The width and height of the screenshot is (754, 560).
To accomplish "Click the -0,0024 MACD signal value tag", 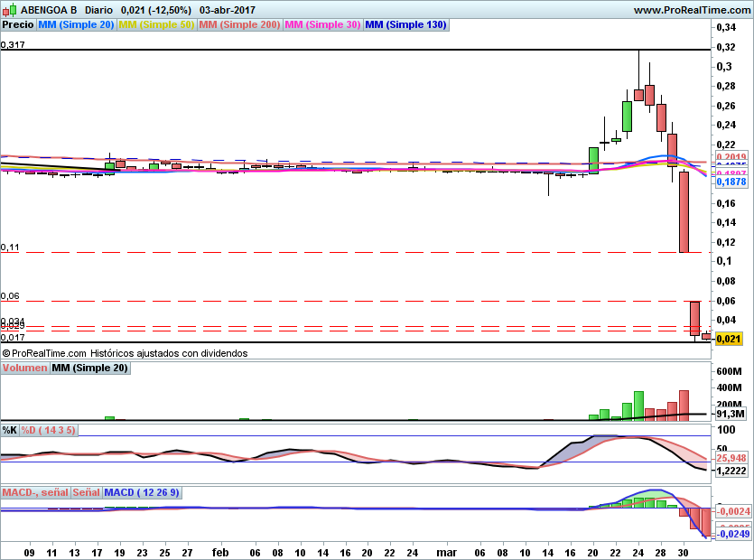I will (x=733, y=511).
